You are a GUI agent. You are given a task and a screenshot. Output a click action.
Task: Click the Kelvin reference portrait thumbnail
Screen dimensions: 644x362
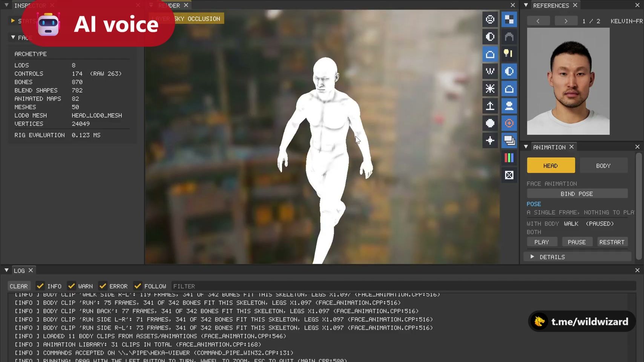coord(568,81)
